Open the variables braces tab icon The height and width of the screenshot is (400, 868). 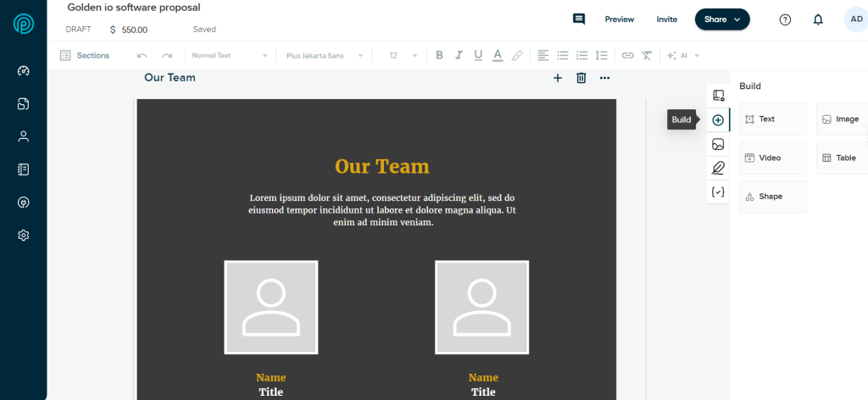click(718, 192)
